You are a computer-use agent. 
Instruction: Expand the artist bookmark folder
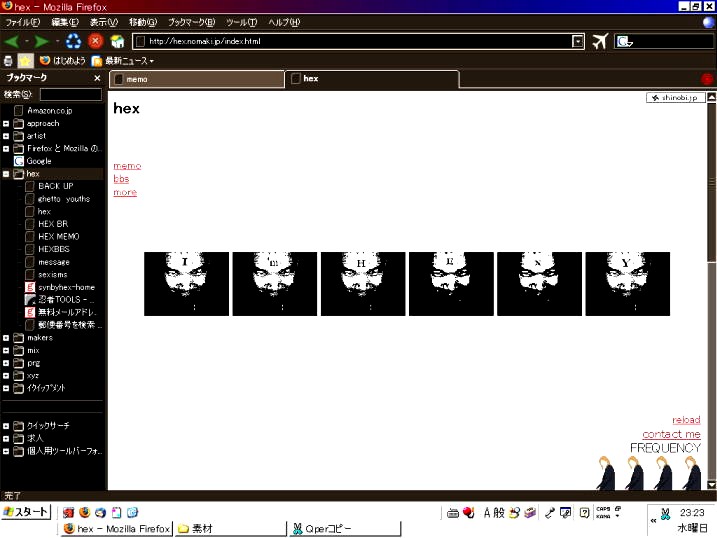6,136
